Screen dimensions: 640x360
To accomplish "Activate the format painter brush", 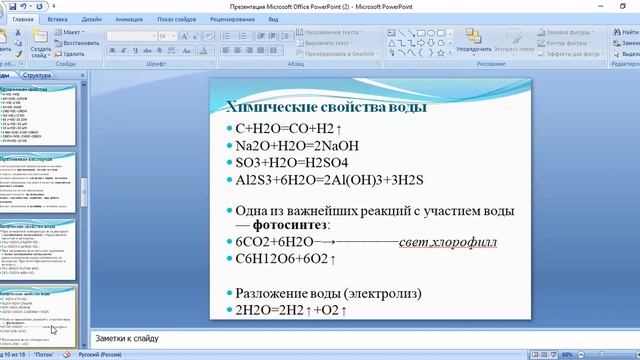I will point(18,54).
